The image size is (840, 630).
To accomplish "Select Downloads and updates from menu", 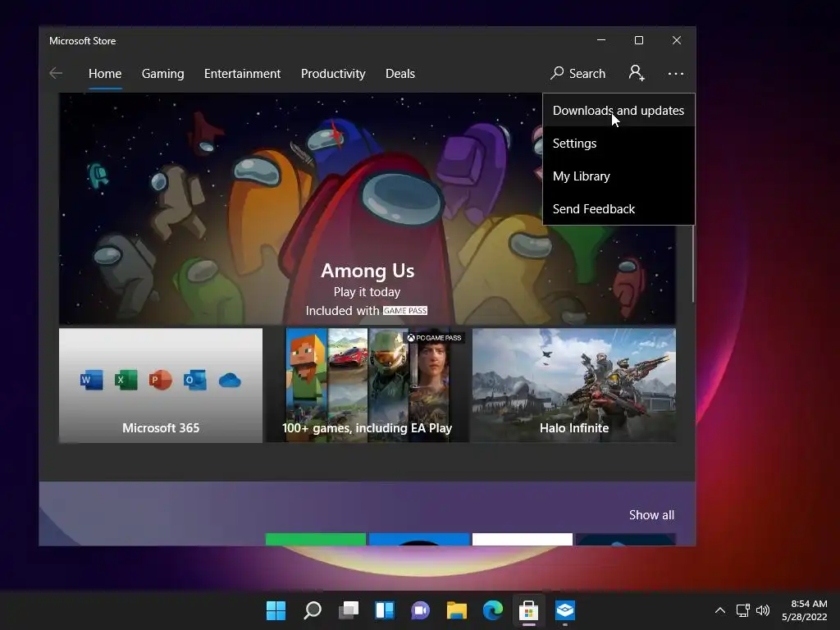I will [619, 111].
